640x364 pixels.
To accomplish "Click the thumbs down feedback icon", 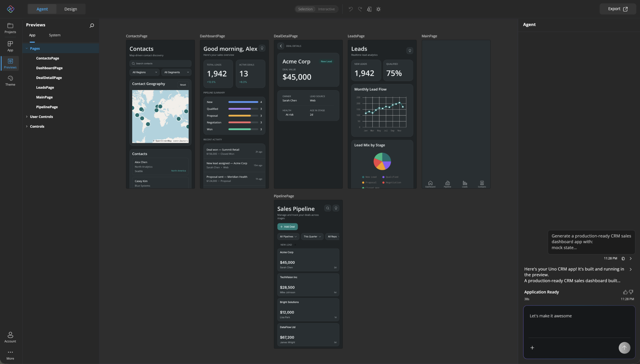I will (x=631, y=292).
